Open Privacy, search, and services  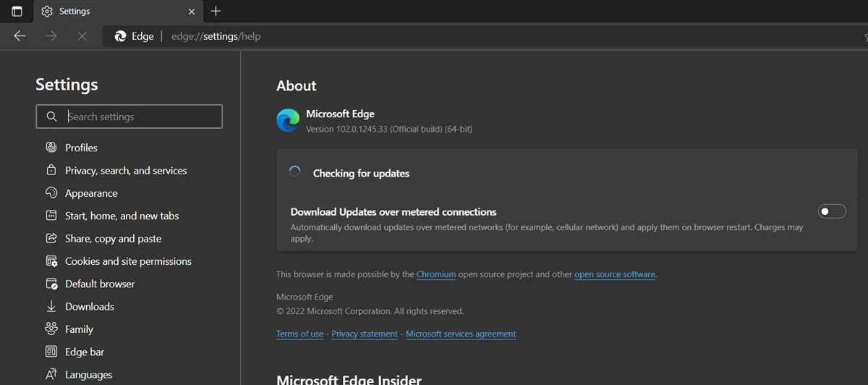[126, 171]
